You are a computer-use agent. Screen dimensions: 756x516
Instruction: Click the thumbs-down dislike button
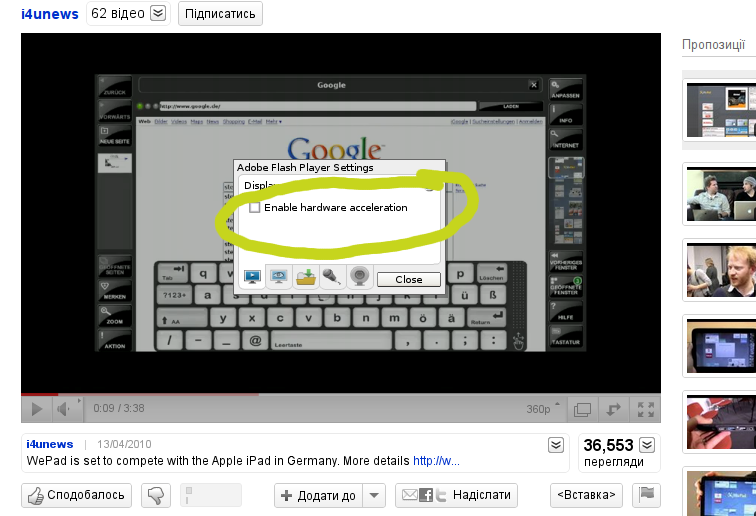click(x=156, y=495)
